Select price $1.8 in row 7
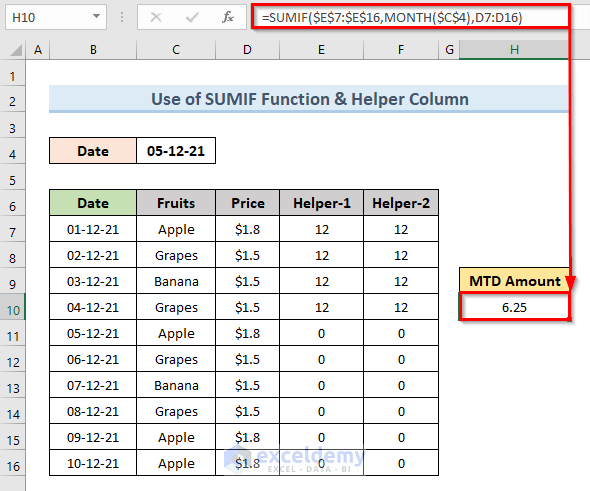The width and height of the screenshot is (590, 491). (x=248, y=229)
